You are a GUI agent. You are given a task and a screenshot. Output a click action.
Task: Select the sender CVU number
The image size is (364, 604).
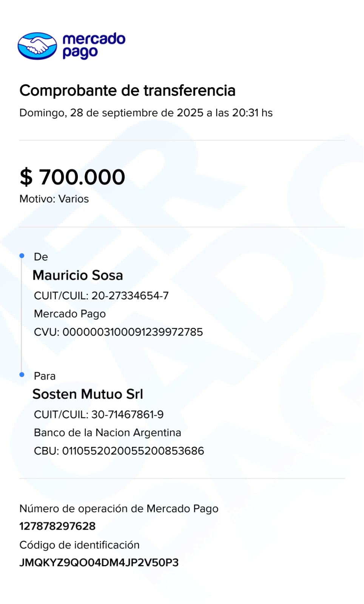[118, 332]
